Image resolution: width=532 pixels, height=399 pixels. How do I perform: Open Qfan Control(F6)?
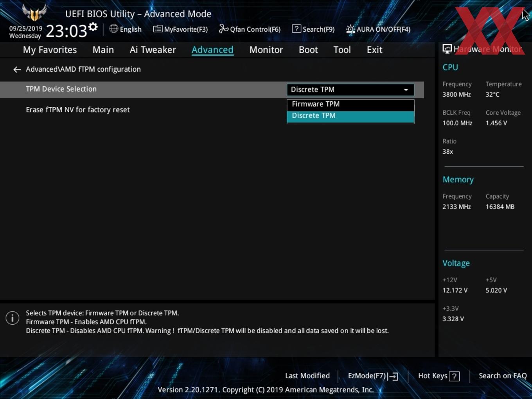click(255, 29)
